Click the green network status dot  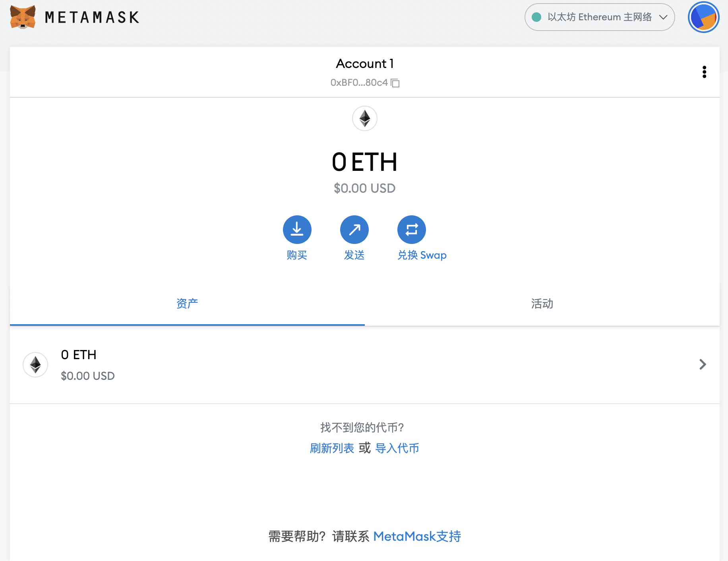pos(536,17)
